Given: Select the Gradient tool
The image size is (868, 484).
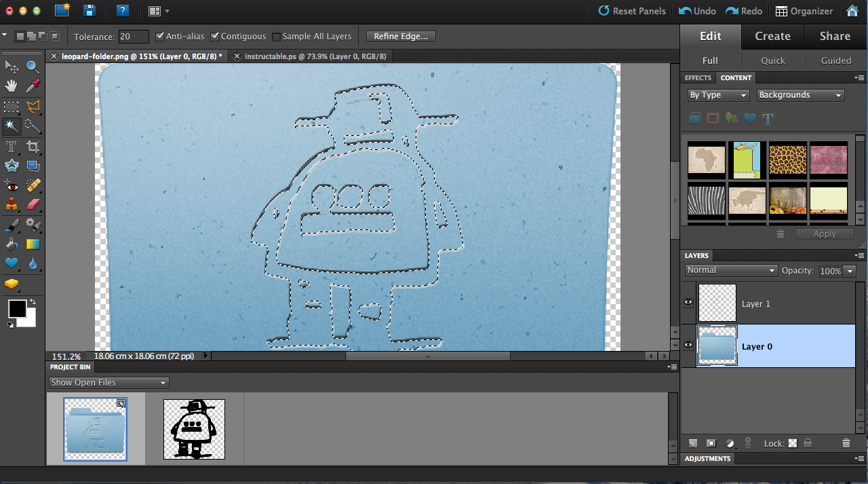Looking at the screenshot, I should (x=33, y=244).
